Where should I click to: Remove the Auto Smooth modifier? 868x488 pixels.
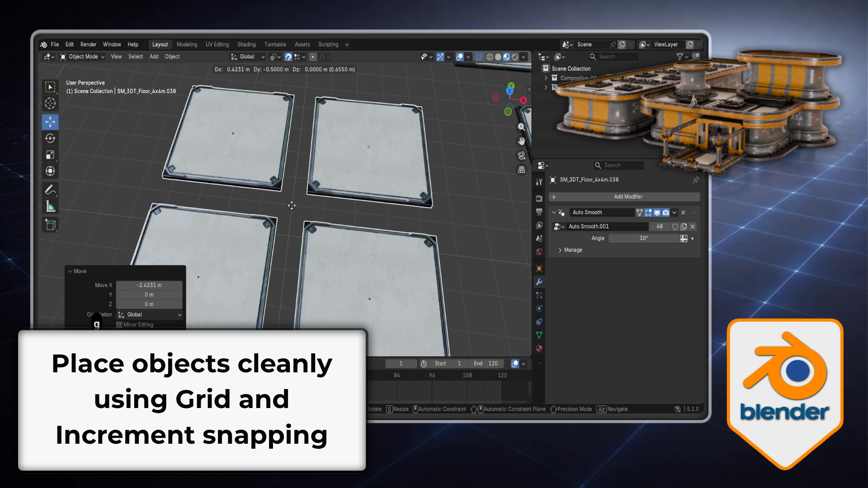(x=683, y=212)
